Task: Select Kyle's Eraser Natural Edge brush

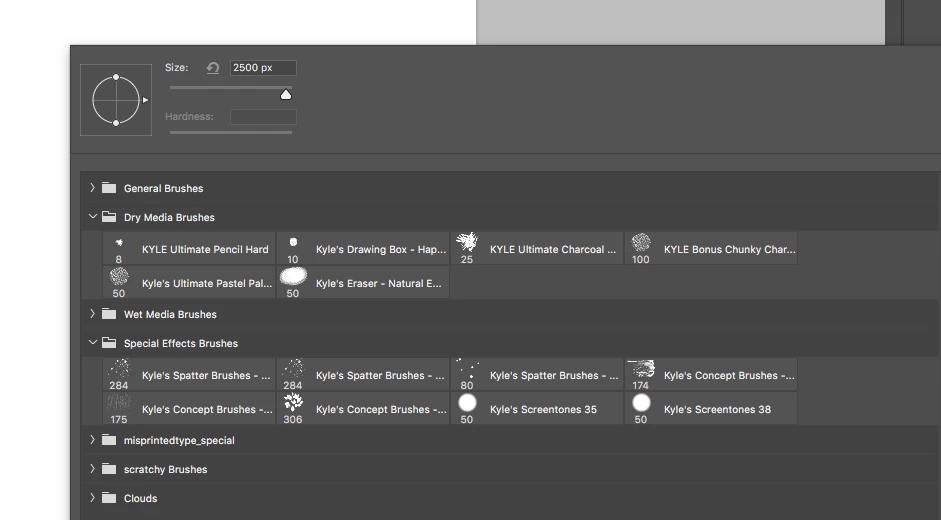Action: coord(363,283)
